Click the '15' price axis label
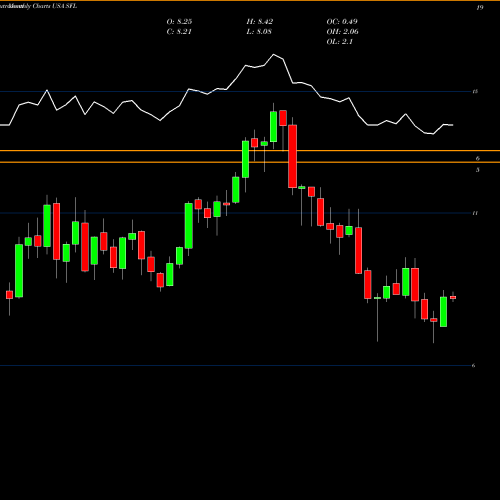The width and height of the screenshot is (500, 500). pyautogui.click(x=475, y=91)
